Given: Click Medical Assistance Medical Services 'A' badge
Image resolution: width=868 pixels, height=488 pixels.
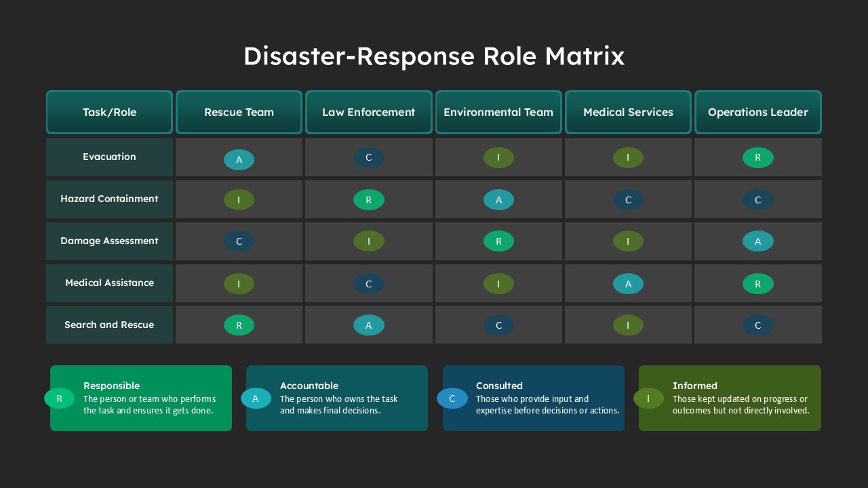Looking at the screenshot, I should coord(628,284).
